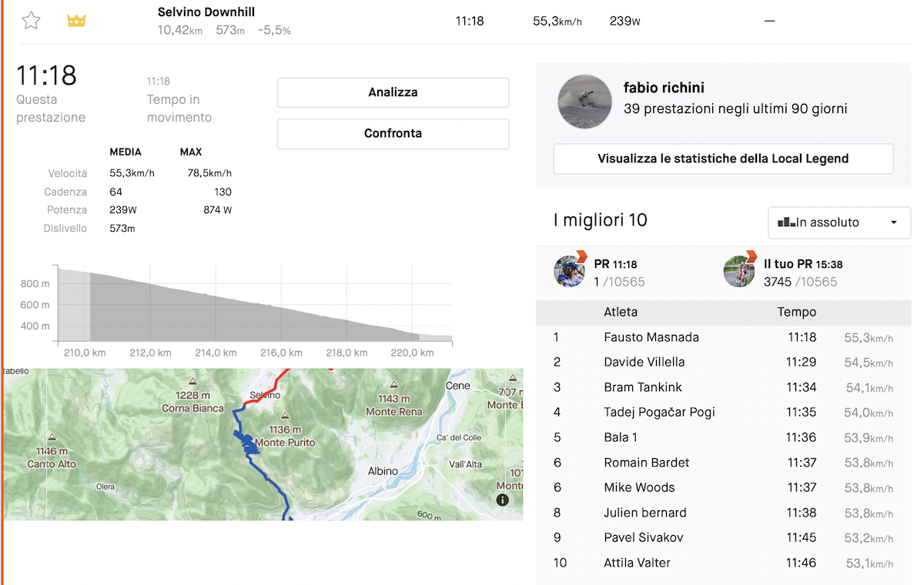Image resolution: width=924 pixels, height=585 pixels.
Task: Select Romain Bardet in the leaderboard
Action: [646, 463]
